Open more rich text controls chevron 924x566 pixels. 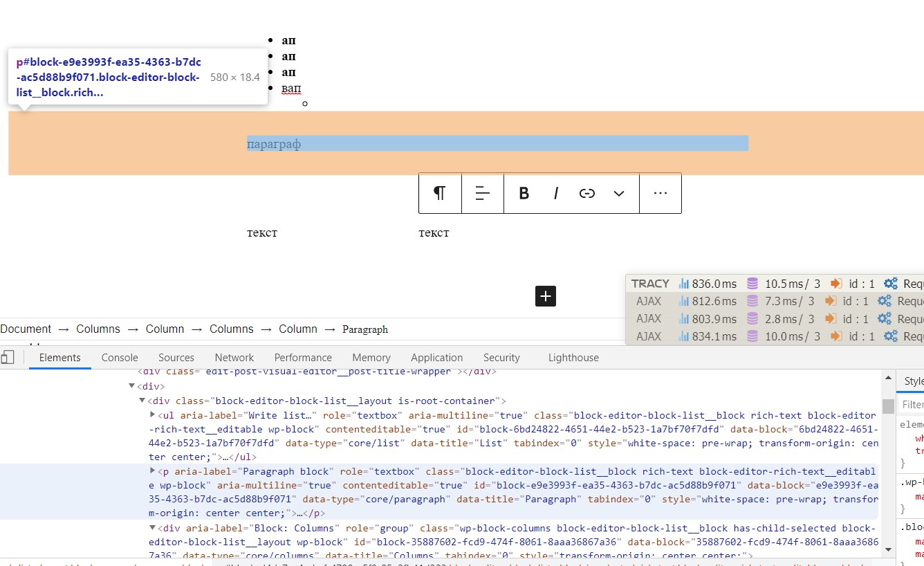click(619, 194)
